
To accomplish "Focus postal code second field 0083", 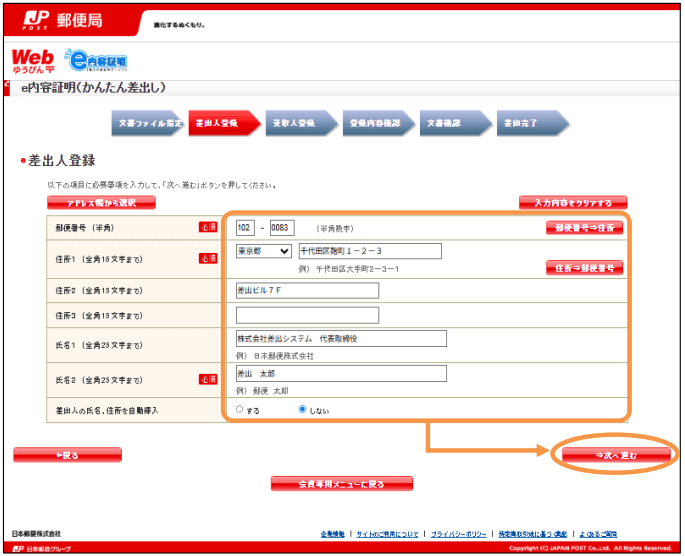I will tap(282, 228).
